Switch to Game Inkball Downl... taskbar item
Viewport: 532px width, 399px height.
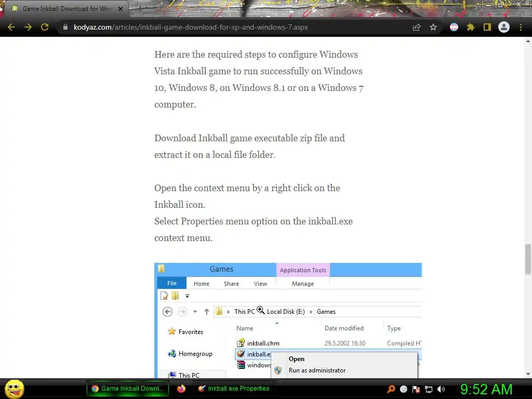click(128, 389)
